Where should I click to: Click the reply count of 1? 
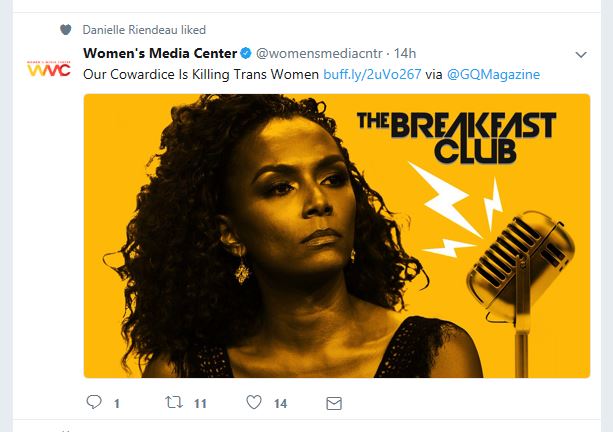point(116,404)
